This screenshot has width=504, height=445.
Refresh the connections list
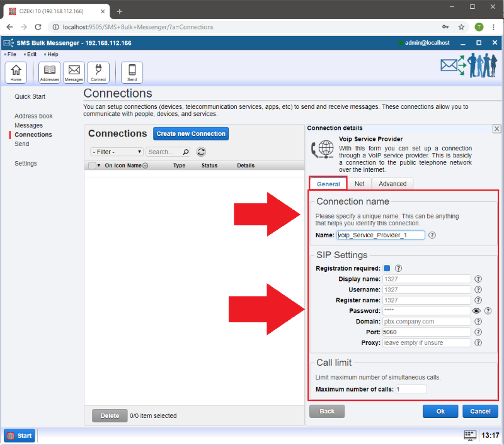[x=201, y=152]
